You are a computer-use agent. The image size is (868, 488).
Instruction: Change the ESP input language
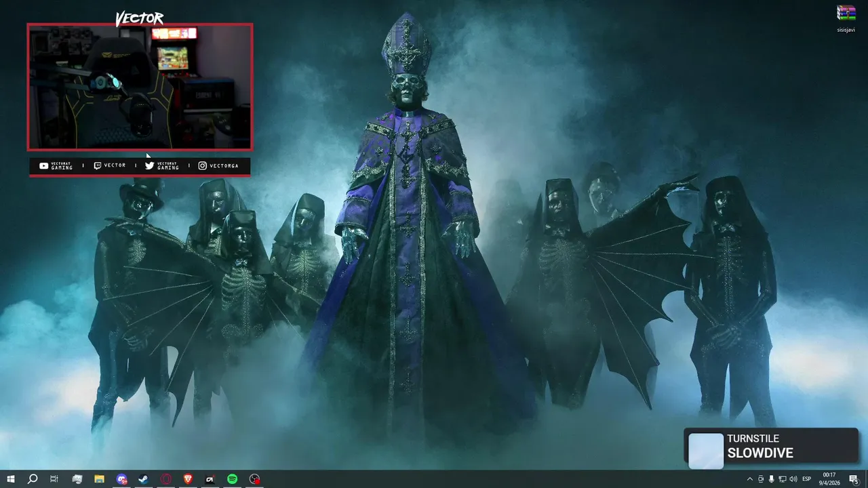click(x=806, y=479)
